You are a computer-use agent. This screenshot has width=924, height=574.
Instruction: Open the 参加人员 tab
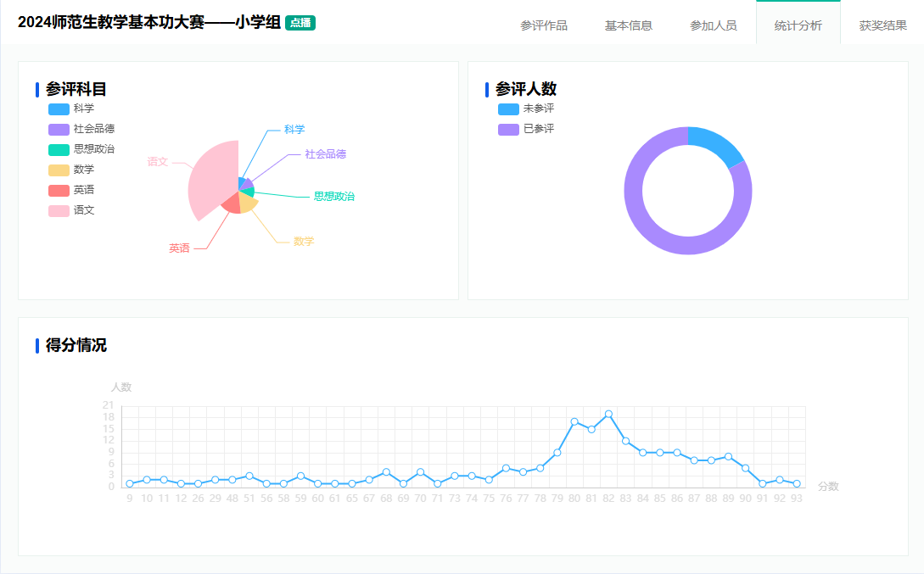pyautogui.click(x=714, y=25)
